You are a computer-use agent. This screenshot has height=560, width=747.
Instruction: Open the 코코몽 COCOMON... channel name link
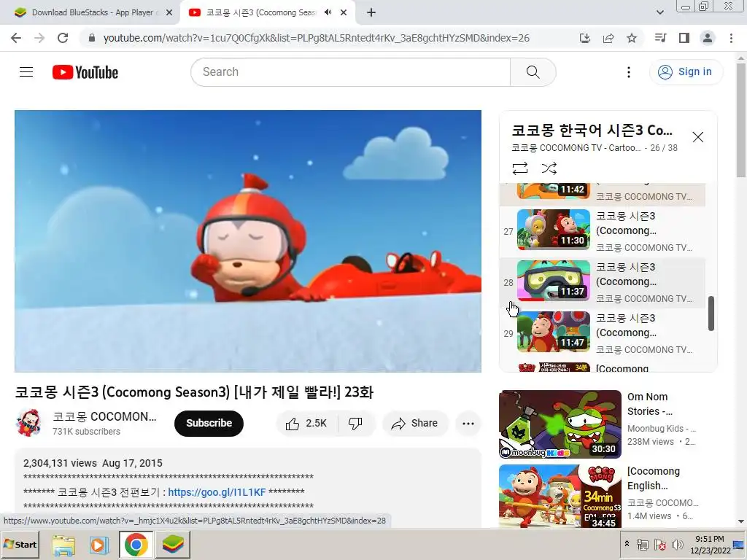pos(104,416)
